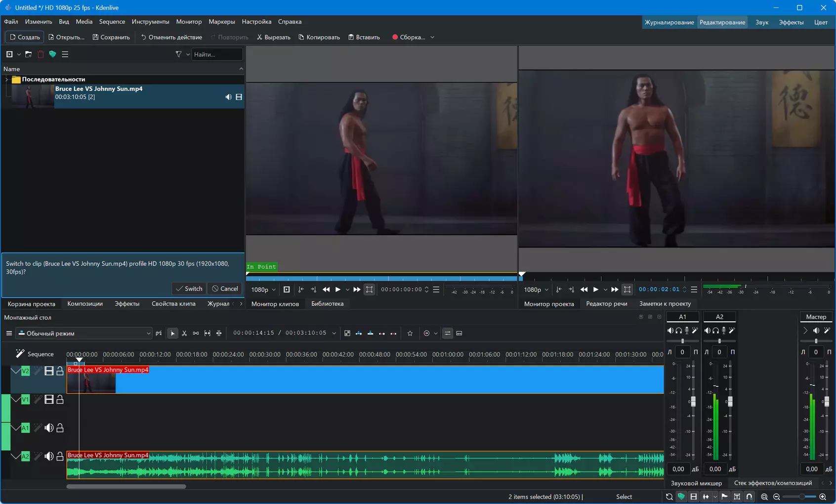Play the project monitor
836x504 pixels.
coord(596,290)
